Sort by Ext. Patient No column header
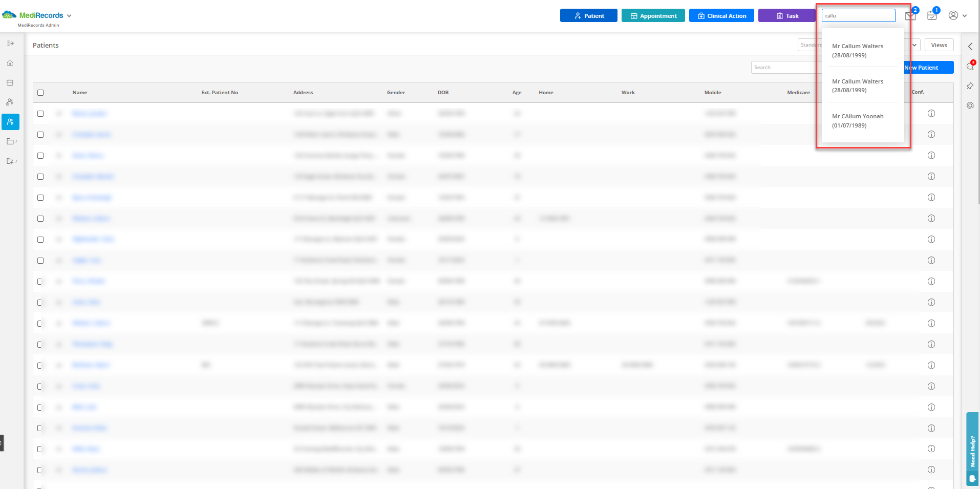Image resolution: width=980 pixels, height=489 pixels. pyautogui.click(x=220, y=93)
